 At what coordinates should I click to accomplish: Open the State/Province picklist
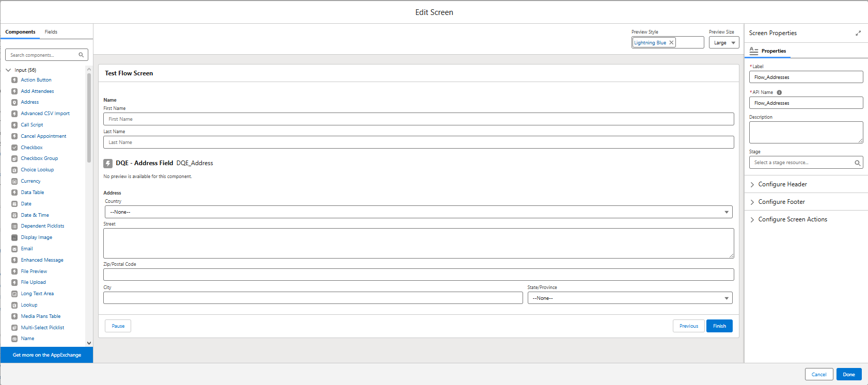629,298
